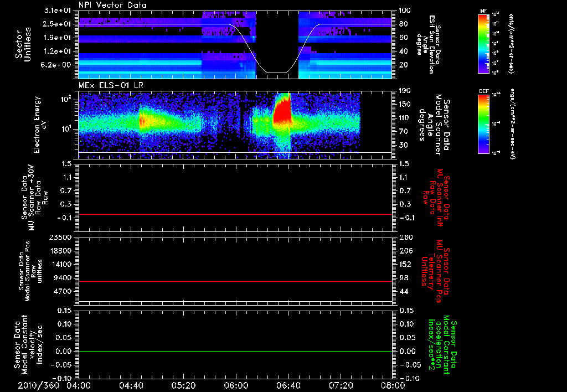Click the red line in Scanner Pos panel

(x=235, y=281)
